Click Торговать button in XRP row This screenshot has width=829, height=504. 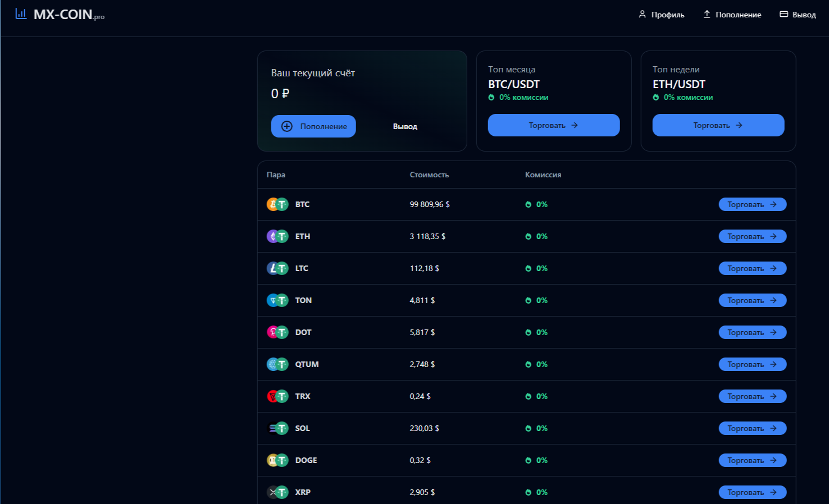pyautogui.click(x=752, y=492)
